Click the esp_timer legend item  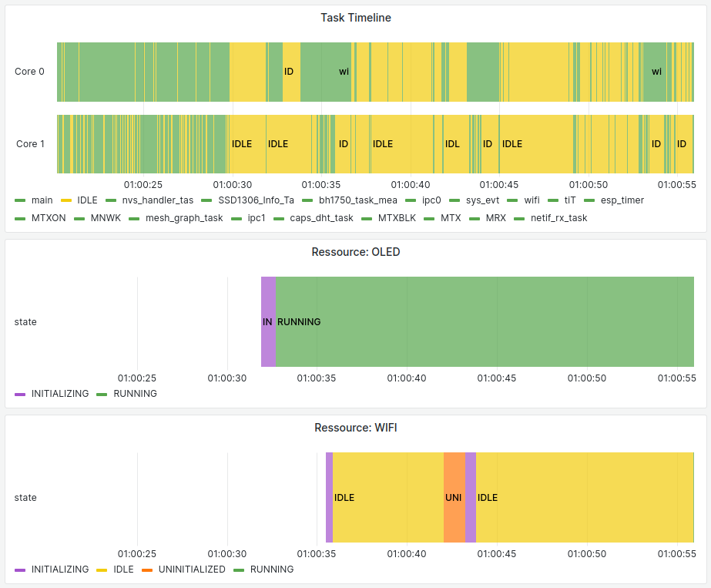[622, 200]
